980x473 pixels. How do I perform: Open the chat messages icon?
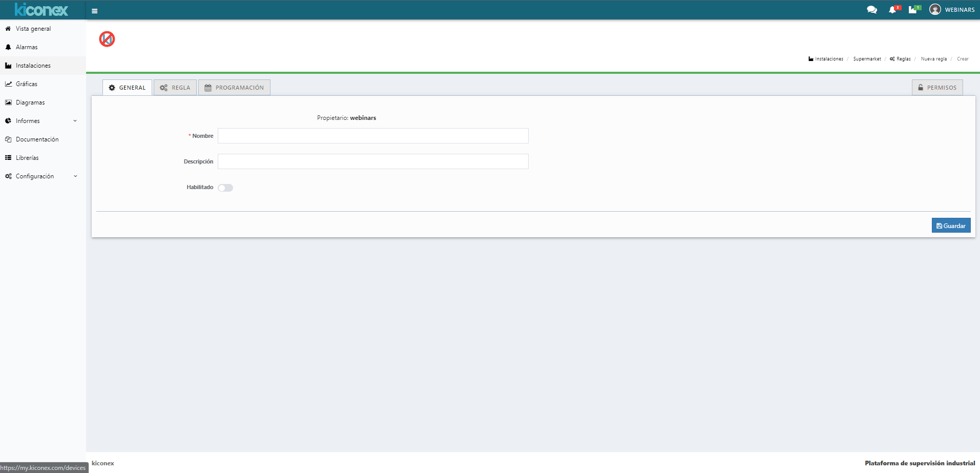(871, 10)
